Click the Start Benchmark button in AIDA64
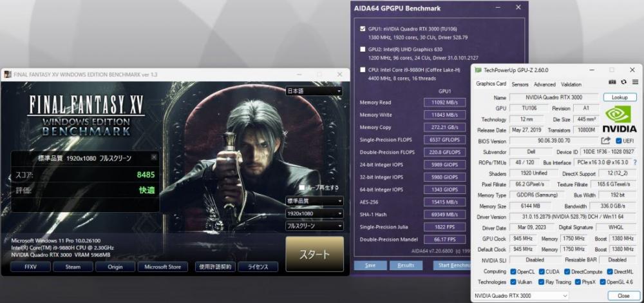This screenshot has height=303, width=644. pyautogui.click(x=452, y=265)
